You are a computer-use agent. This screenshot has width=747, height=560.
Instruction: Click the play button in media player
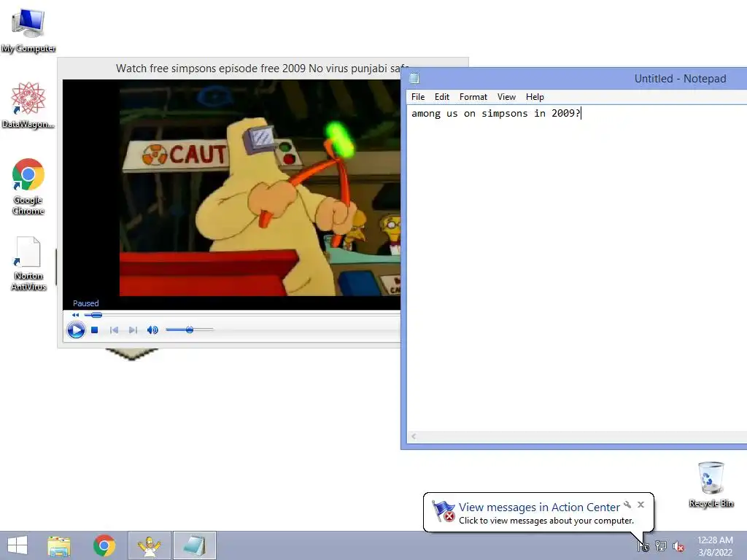(76, 330)
